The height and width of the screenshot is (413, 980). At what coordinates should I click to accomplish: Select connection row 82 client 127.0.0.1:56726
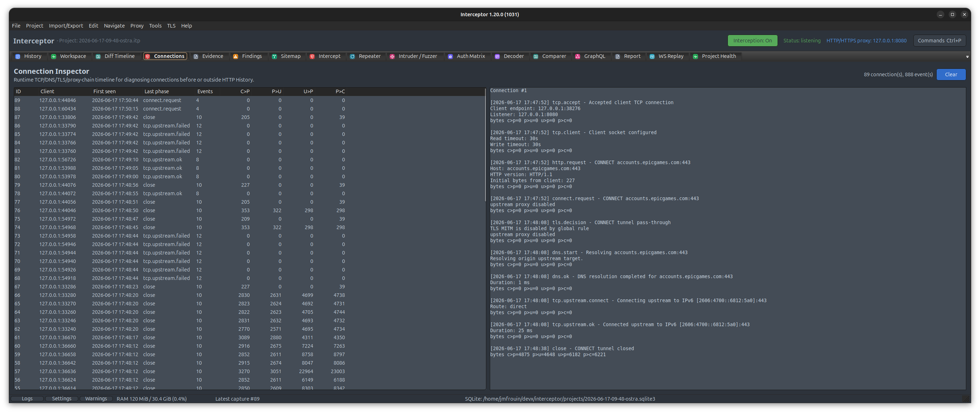(x=249, y=160)
